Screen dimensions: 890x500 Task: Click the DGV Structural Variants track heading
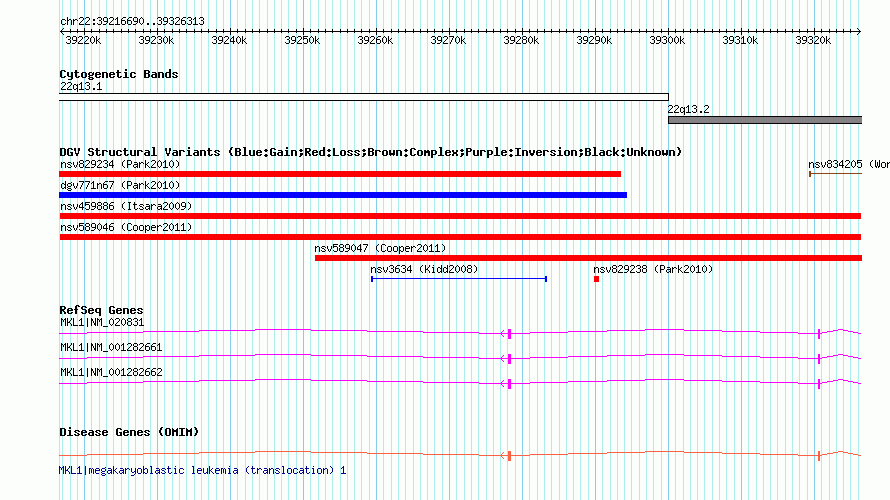tap(371, 152)
